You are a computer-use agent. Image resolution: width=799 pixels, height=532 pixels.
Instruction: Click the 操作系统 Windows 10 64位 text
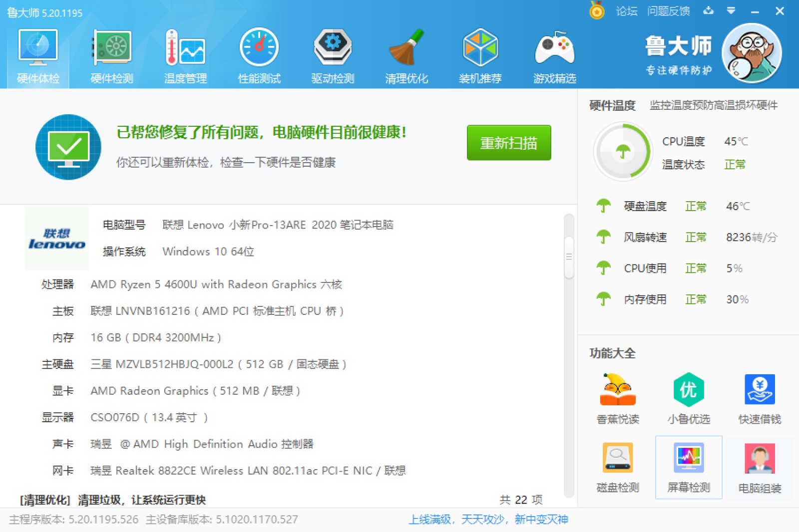208,252
